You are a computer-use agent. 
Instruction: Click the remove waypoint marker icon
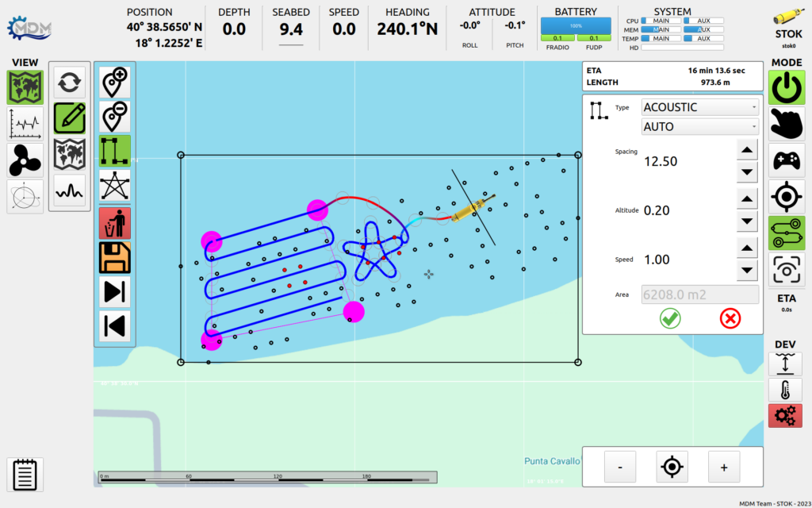115,117
